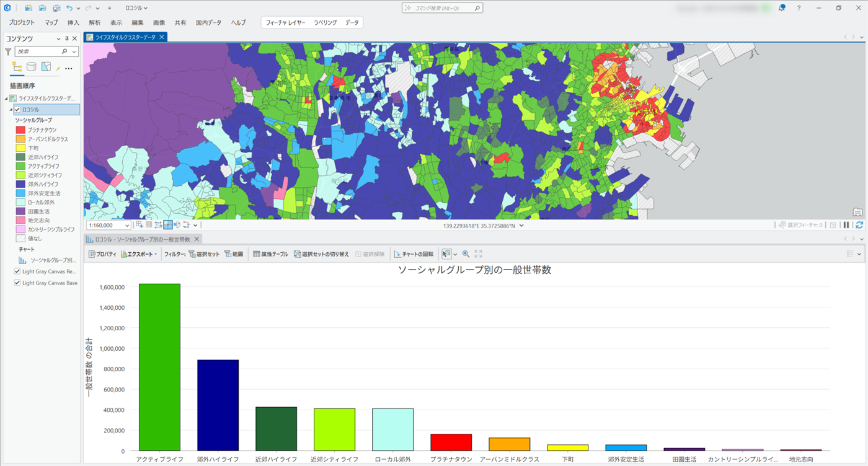
Task: Toggle Light Gray Canvas Base layer visibility
Action: 17,283
